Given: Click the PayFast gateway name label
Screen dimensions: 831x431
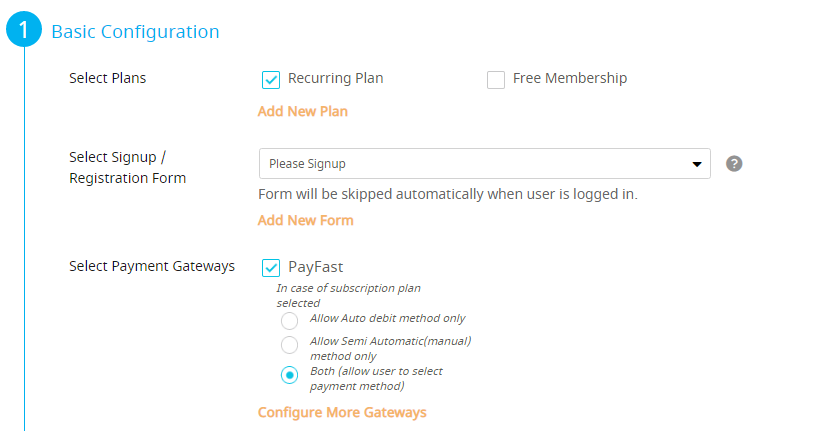Looking at the screenshot, I should (315, 267).
